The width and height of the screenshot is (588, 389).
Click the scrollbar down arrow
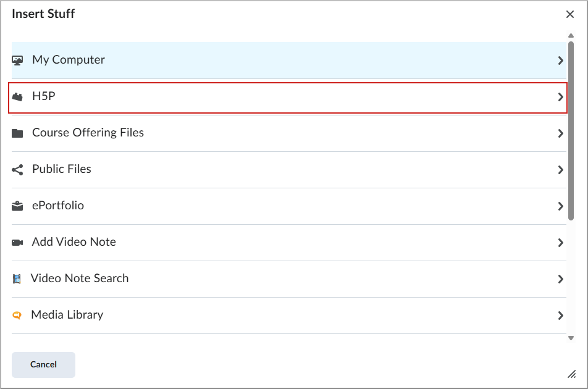pyautogui.click(x=571, y=338)
